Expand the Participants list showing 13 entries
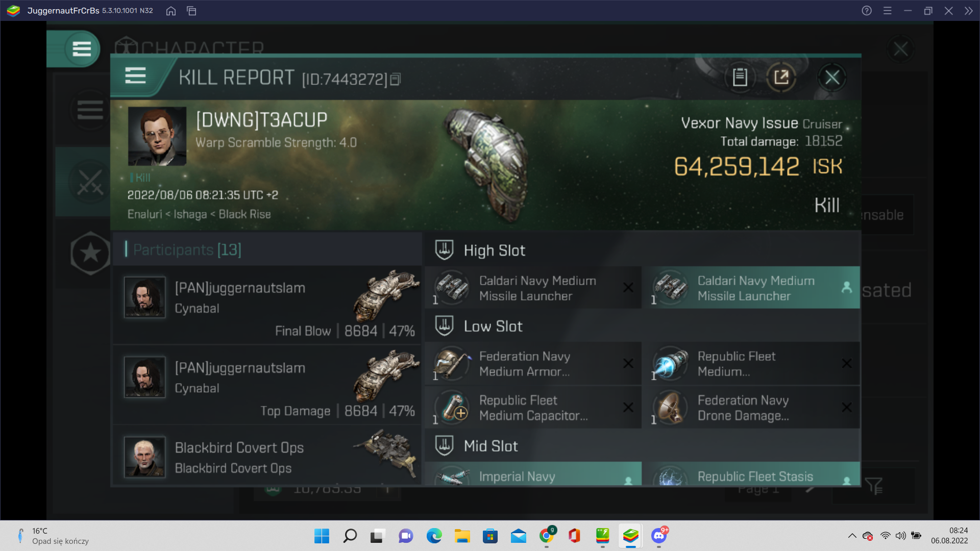Image resolution: width=980 pixels, height=551 pixels. pyautogui.click(x=187, y=249)
